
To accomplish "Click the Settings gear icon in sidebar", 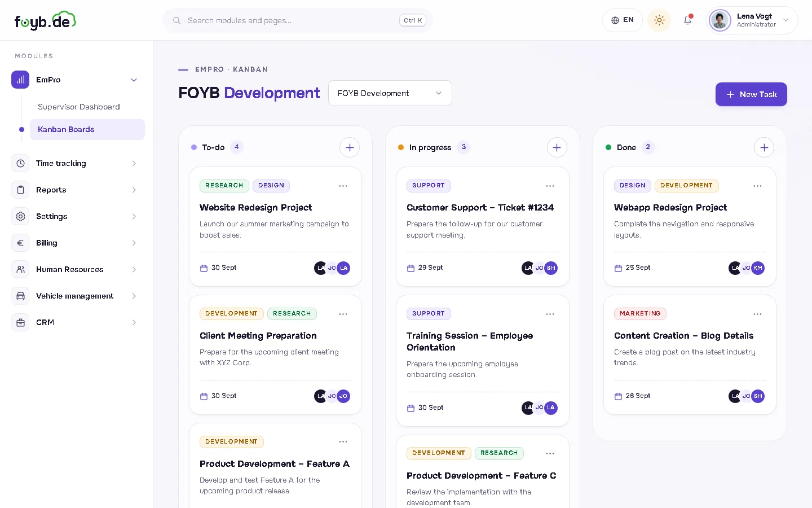I will 20,216.
